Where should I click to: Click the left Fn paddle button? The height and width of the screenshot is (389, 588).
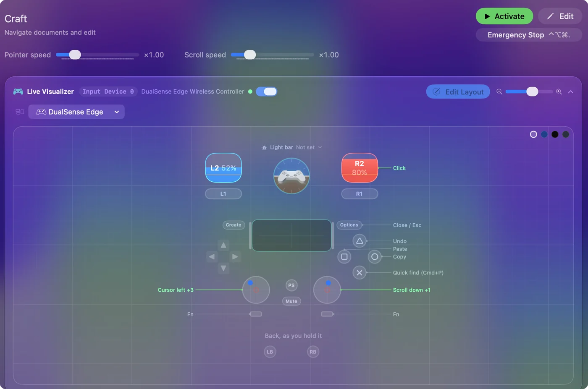click(256, 314)
